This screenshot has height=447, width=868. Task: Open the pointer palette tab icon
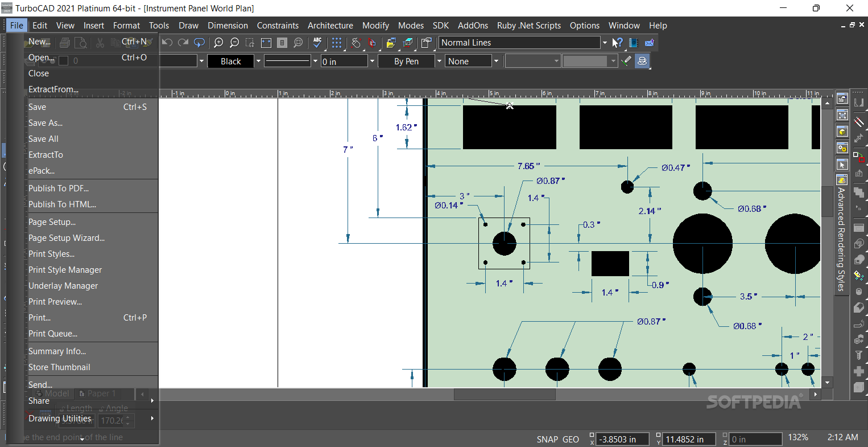tap(842, 165)
